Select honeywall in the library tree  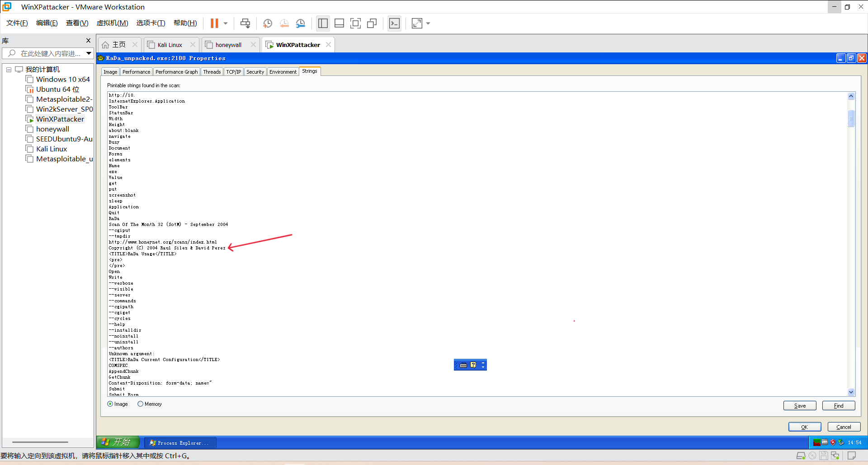coord(52,129)
